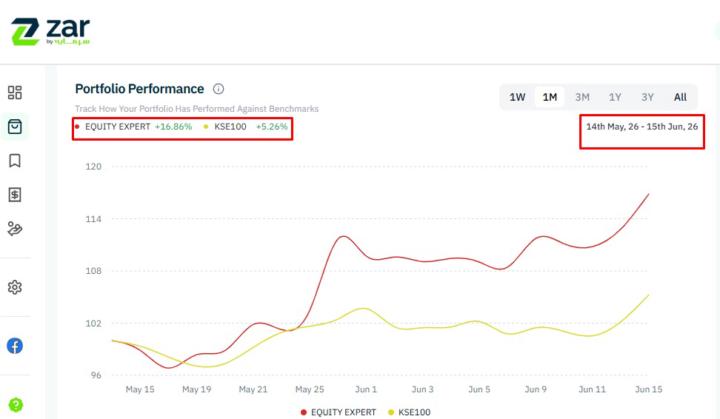The height and width of the screenshot is (419, 720).
Task: Click the May 15 x-axis label
Action: point(140,389)
